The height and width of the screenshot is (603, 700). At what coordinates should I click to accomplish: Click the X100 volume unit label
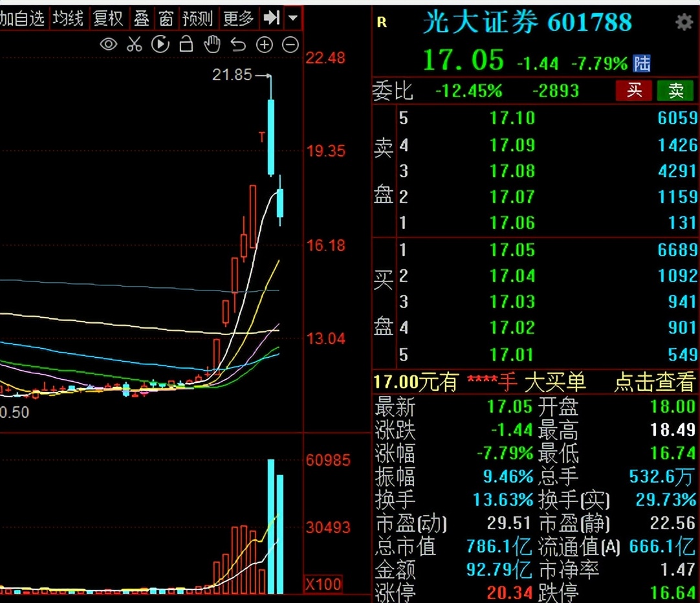click(x=323, y=584)
